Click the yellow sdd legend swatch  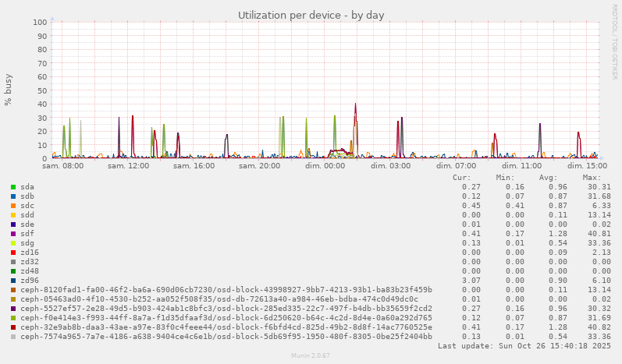(13, 215)
